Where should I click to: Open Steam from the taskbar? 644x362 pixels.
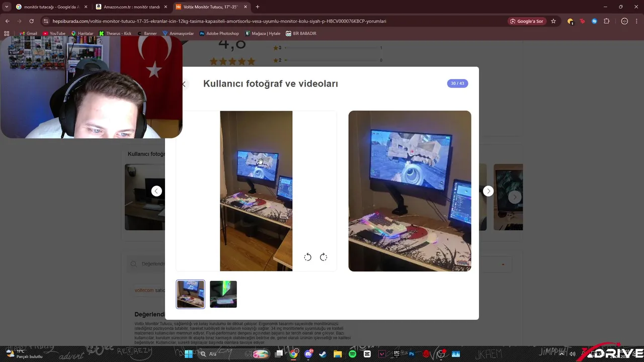tap(323, 354)
